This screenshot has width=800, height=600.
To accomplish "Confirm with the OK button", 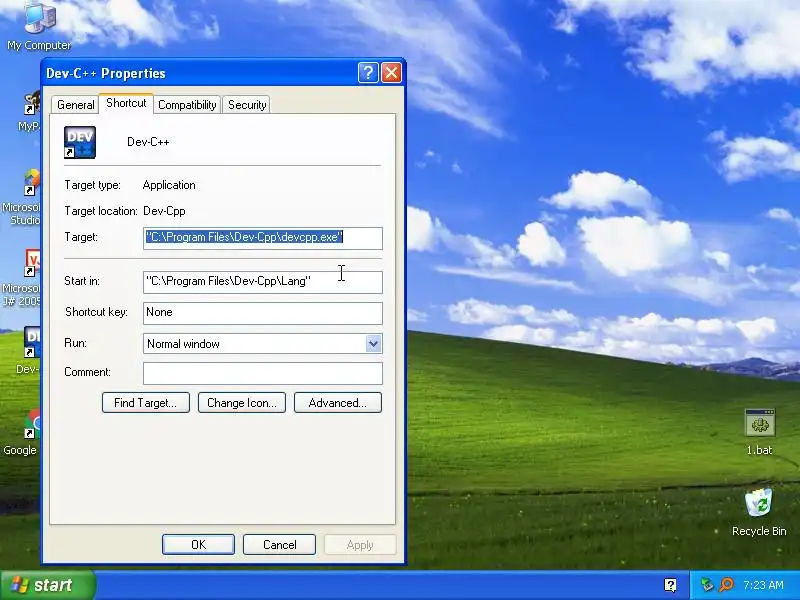I will click(198, 544).
